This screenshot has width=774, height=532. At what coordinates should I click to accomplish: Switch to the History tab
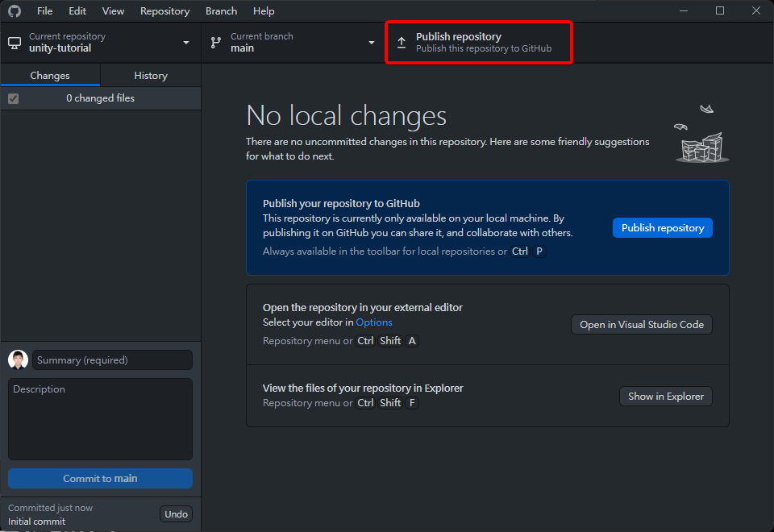coord(151,76)
